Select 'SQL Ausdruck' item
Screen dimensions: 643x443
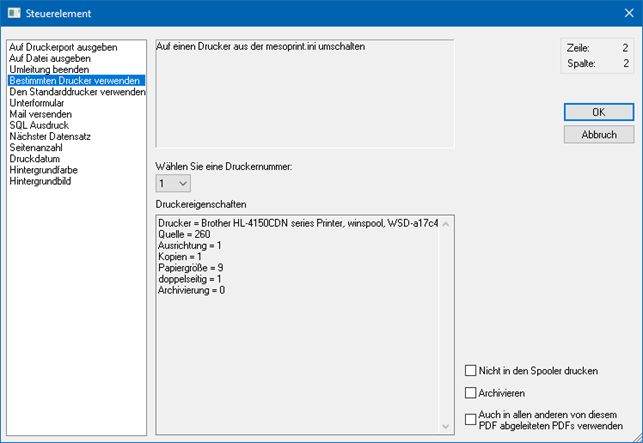coord(39,125)
